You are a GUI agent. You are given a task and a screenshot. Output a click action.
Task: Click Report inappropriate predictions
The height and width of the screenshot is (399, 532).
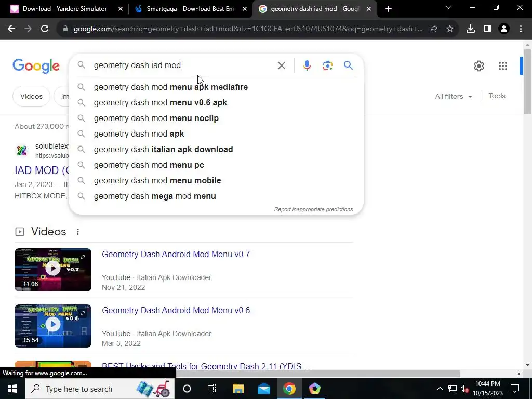coord(313,210)
